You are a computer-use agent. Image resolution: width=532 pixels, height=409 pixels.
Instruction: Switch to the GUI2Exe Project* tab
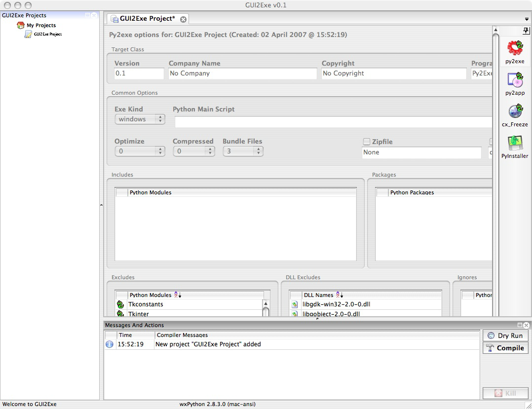click(x=147, y=19)
